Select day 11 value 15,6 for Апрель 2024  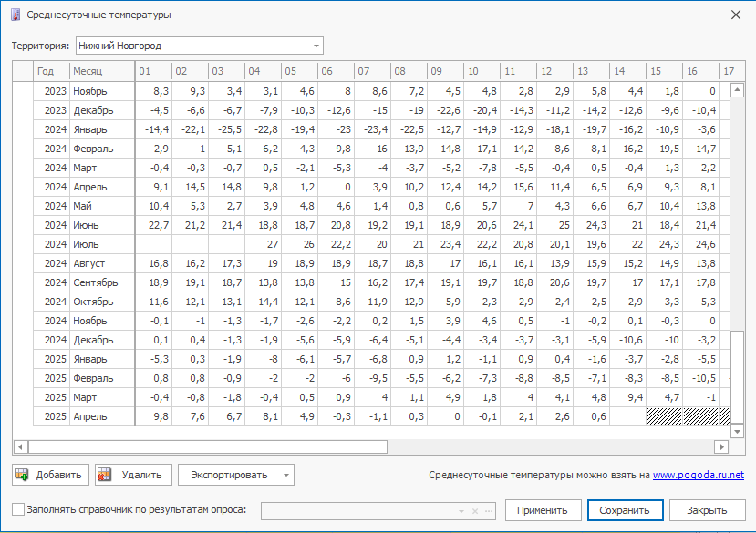tap(518, 187)
